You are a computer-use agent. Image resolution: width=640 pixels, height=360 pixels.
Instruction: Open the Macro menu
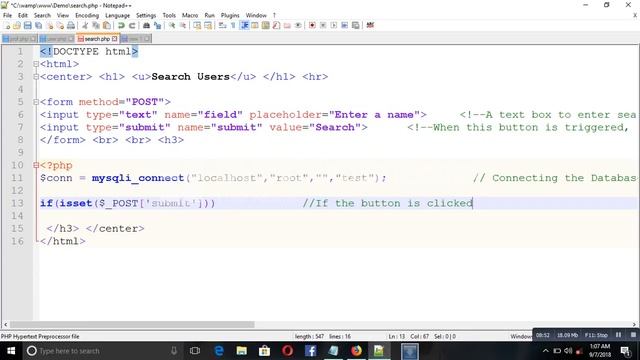point(190,15)
